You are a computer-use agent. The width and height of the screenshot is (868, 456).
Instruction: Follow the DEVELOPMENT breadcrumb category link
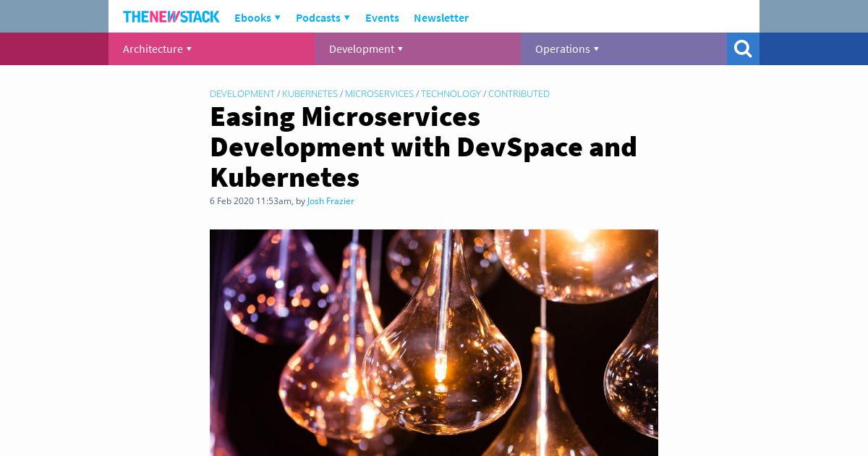(242, 93)
